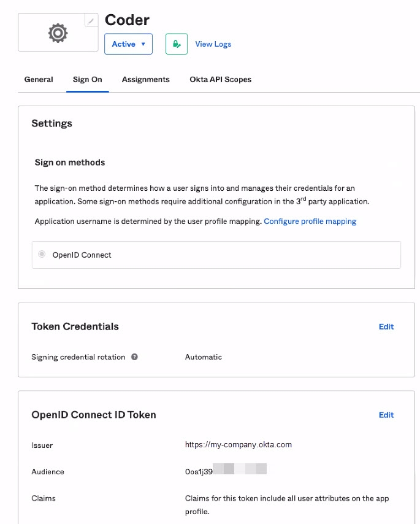
Task: Click the blurred Audience ID value
Action: [x=226, y=469]
